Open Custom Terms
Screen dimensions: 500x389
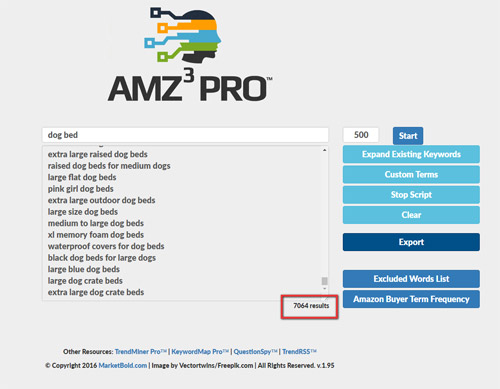[x=411, y=174]
